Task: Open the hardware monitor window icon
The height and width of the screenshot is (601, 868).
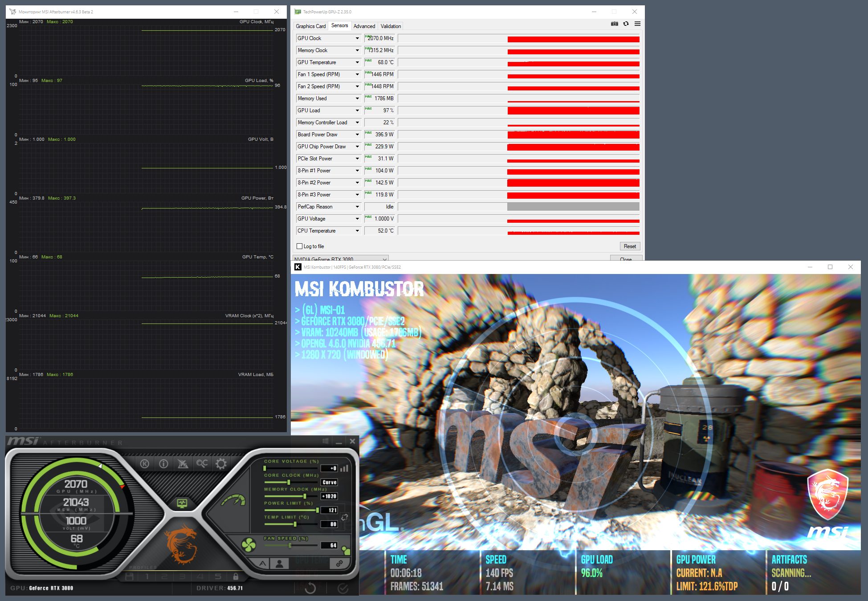Action: tap(182, 503)
